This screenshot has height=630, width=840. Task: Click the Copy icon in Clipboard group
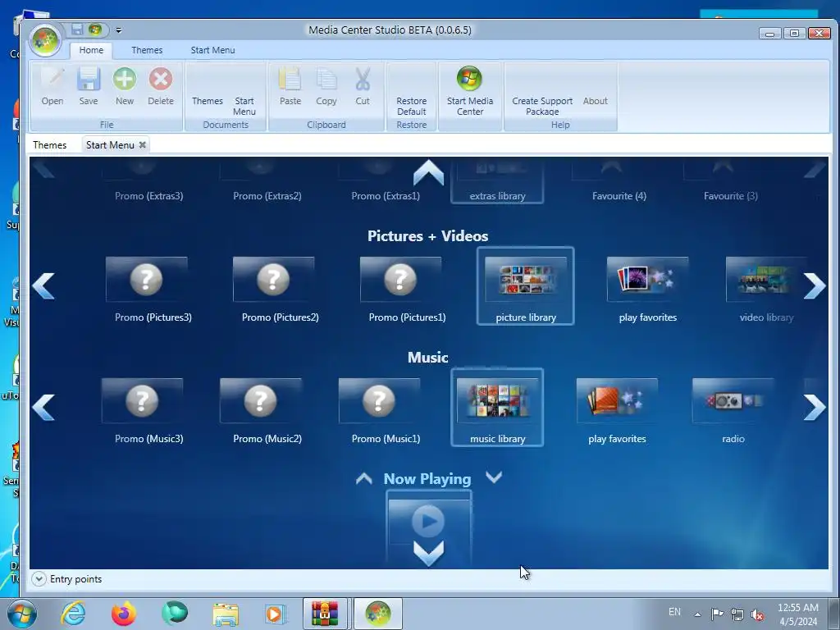coord(326,80)
